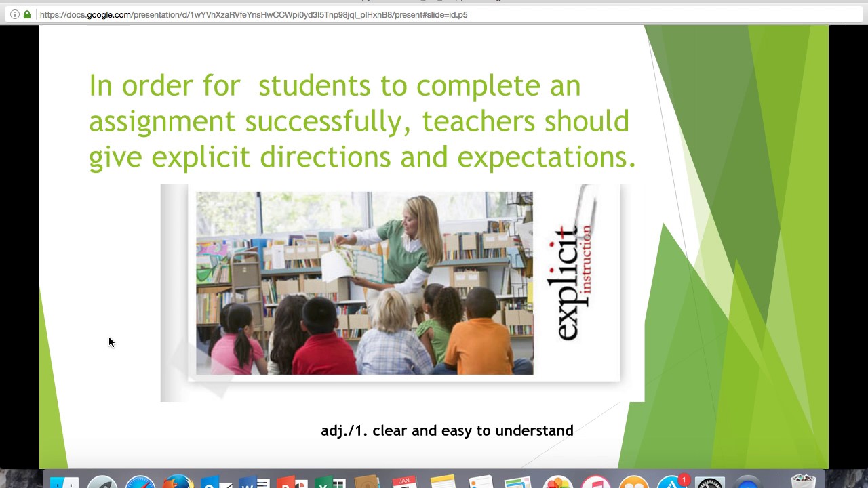Open Microsoft Excel from the Dock

tap(329, 481)
